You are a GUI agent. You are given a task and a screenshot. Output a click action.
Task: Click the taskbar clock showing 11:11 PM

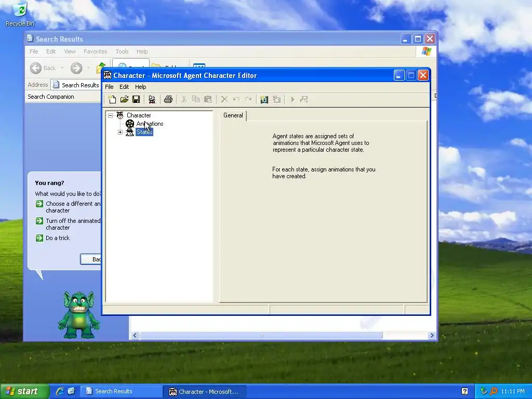512,391
